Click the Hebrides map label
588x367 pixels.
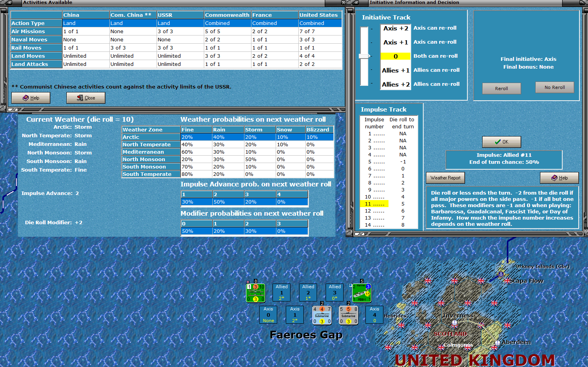click(395, 316)
